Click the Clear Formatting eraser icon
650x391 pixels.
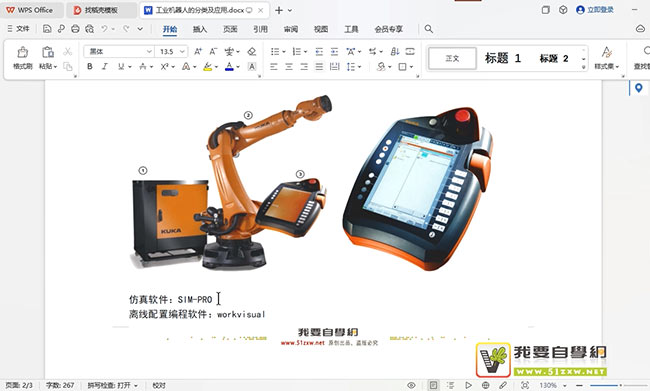pos(252,51)
